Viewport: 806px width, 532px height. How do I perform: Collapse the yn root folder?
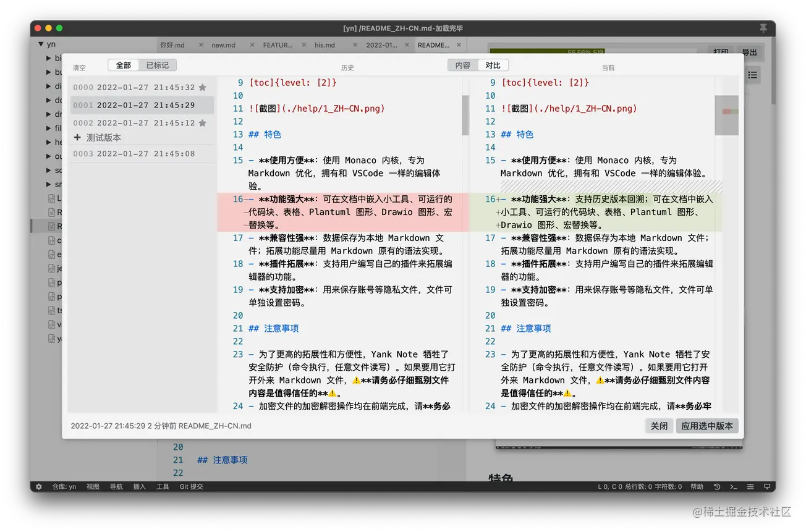(41, 44)
